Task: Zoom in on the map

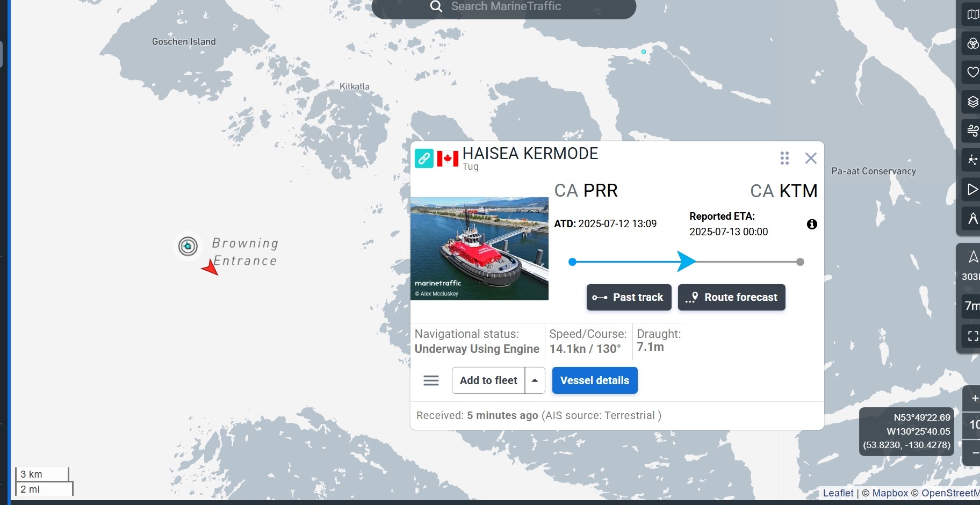Action: pos(974,398)
